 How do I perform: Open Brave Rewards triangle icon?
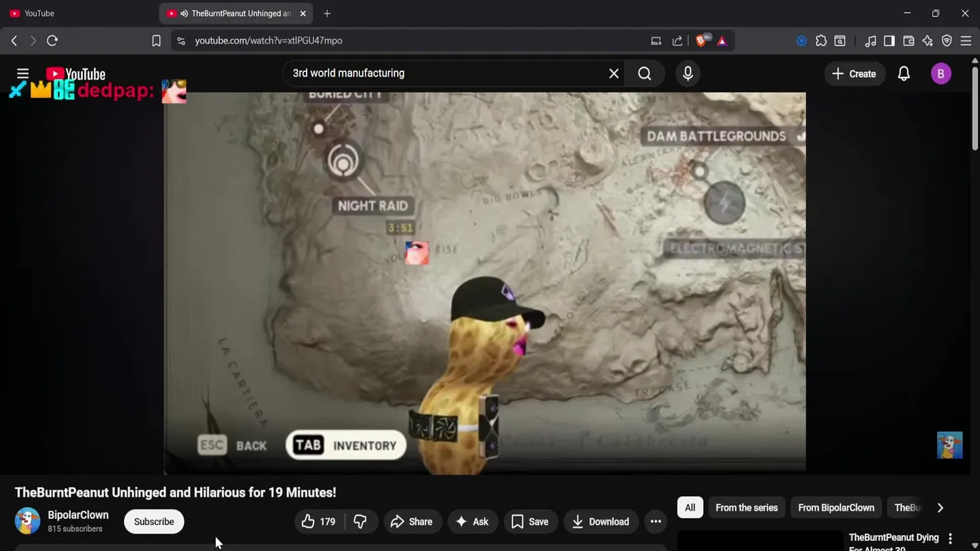point(722,41)
